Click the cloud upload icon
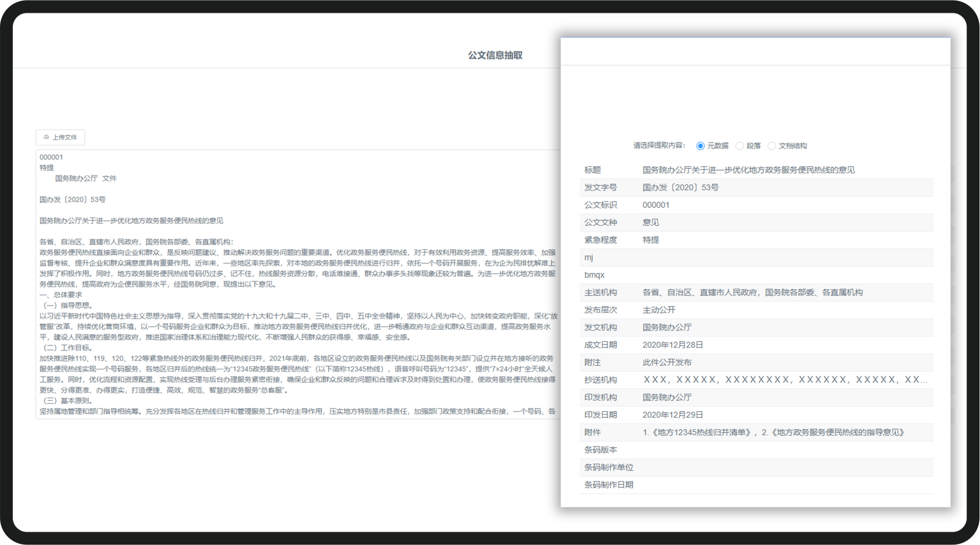The width and height of the screenshot is (980, 545). 46,137
